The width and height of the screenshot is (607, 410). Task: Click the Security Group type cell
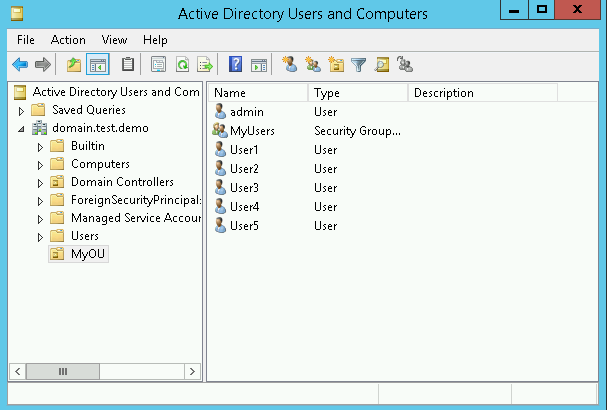coord(357,131)
